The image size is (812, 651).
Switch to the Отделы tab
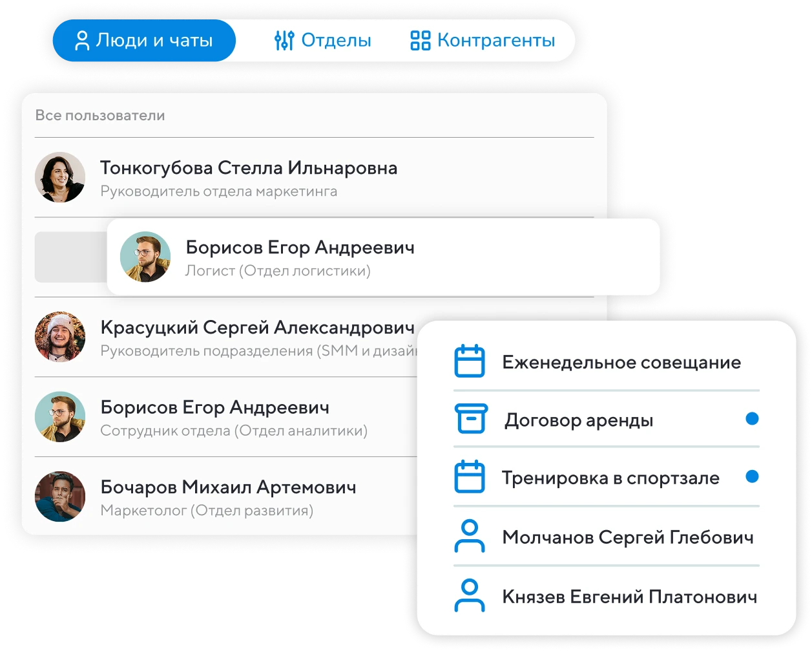[x=322, y=41]
